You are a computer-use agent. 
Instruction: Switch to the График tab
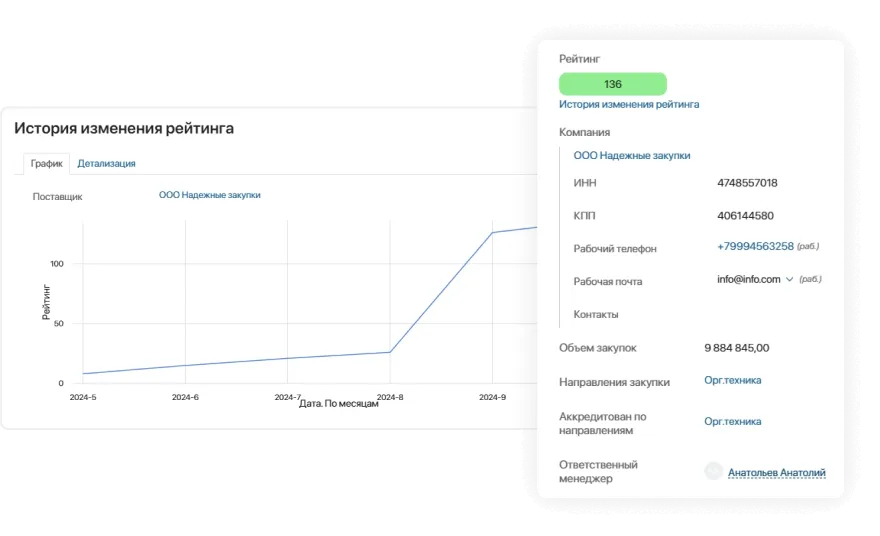[46, 163]
